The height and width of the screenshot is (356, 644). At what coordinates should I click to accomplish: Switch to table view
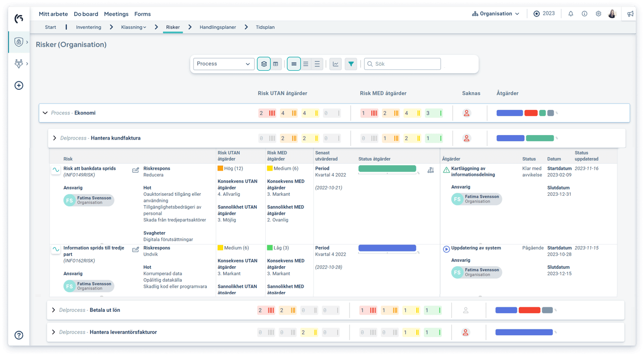tap(275, 64)
